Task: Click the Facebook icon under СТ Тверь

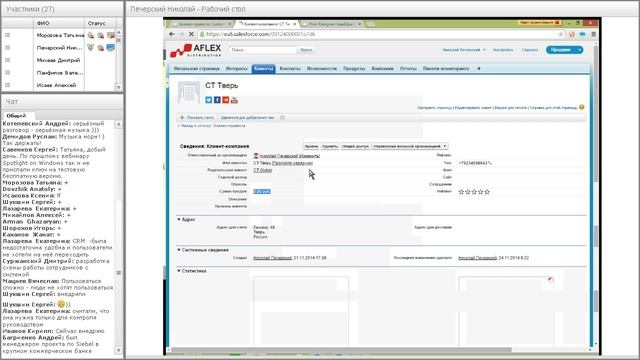Action: click(x=217, y=100)
